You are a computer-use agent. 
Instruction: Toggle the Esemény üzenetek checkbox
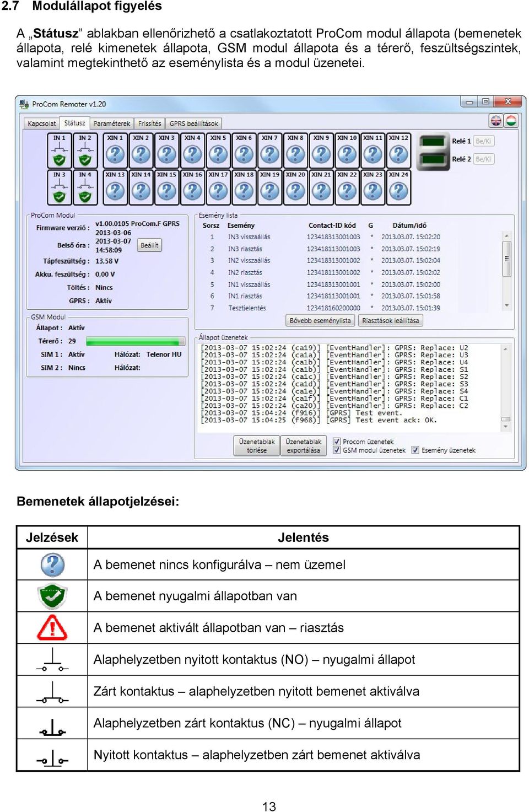click(x=415, y=450)
